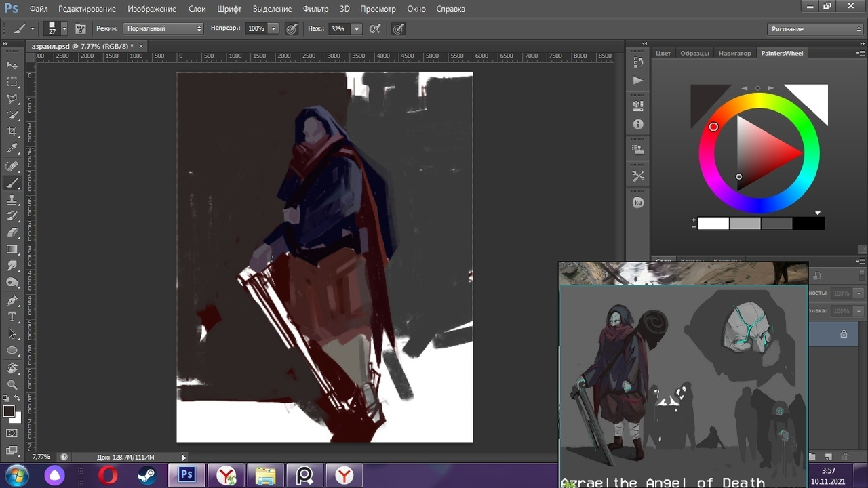Toggle pressure for size button

tap(399, 28)
